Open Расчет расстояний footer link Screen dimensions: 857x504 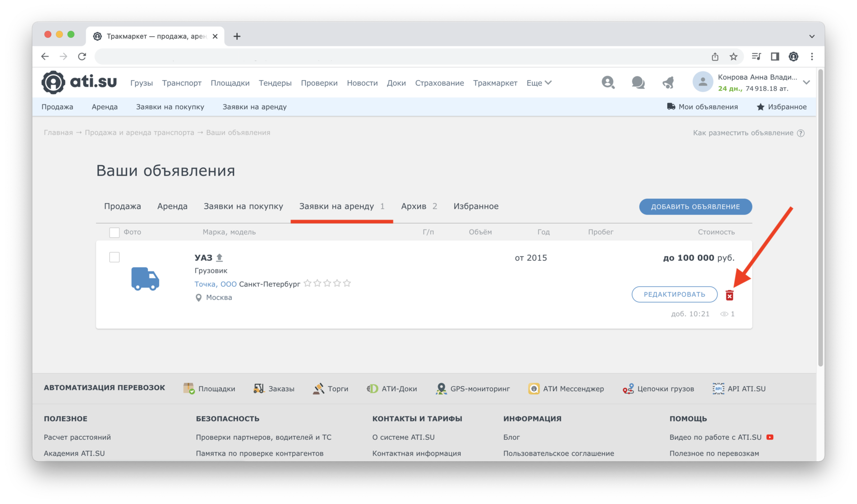click(77, 437)
